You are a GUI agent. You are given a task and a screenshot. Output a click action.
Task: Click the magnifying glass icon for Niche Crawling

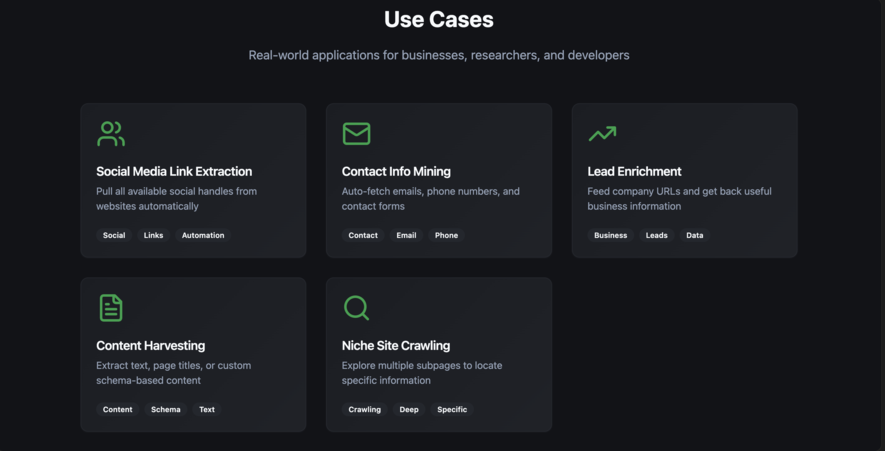tap(356, 308)
